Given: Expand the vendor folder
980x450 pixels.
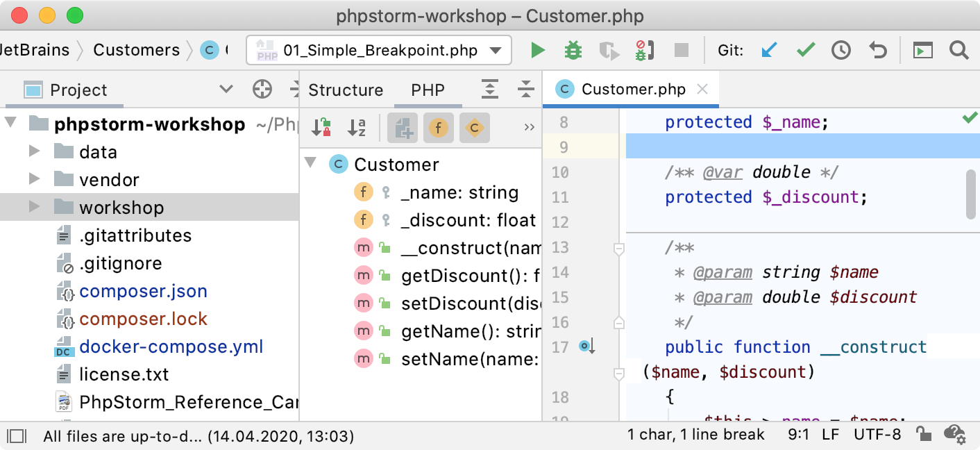Looking at the screenshot, I should tap(34, 179).
